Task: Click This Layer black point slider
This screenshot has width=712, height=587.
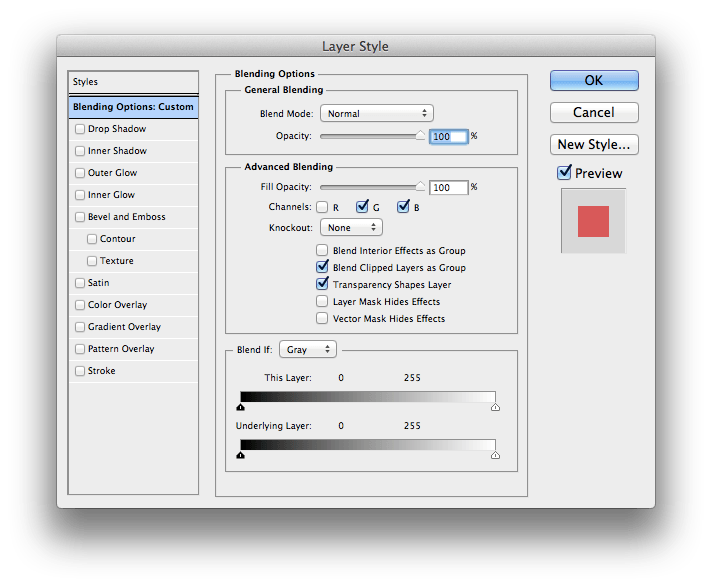Action: click(x=241, y=407)
